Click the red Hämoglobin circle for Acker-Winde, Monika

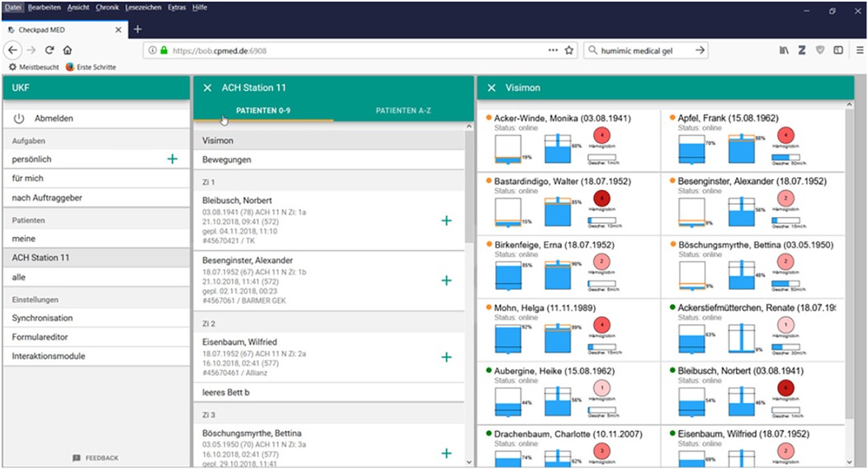coord(601,135)
